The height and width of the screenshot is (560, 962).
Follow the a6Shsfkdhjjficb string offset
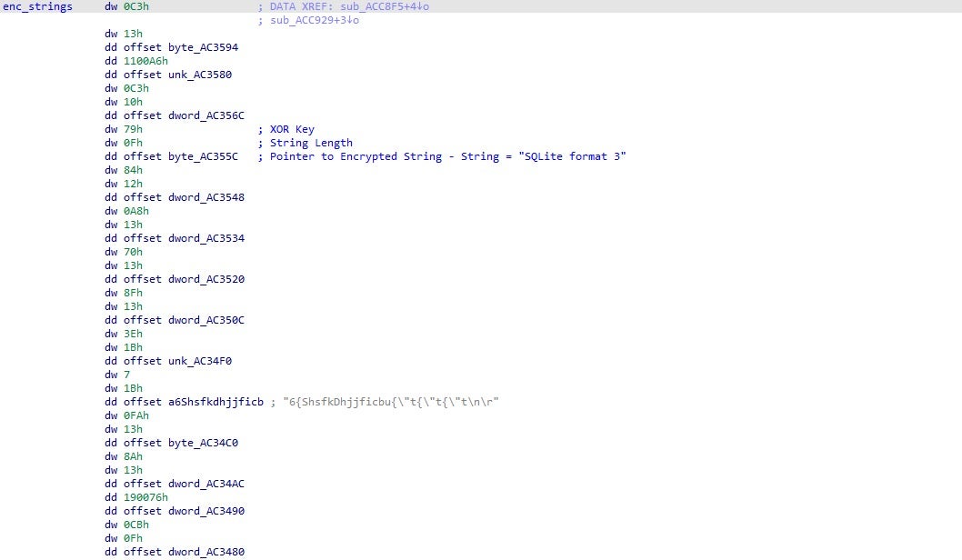point(215,402)
